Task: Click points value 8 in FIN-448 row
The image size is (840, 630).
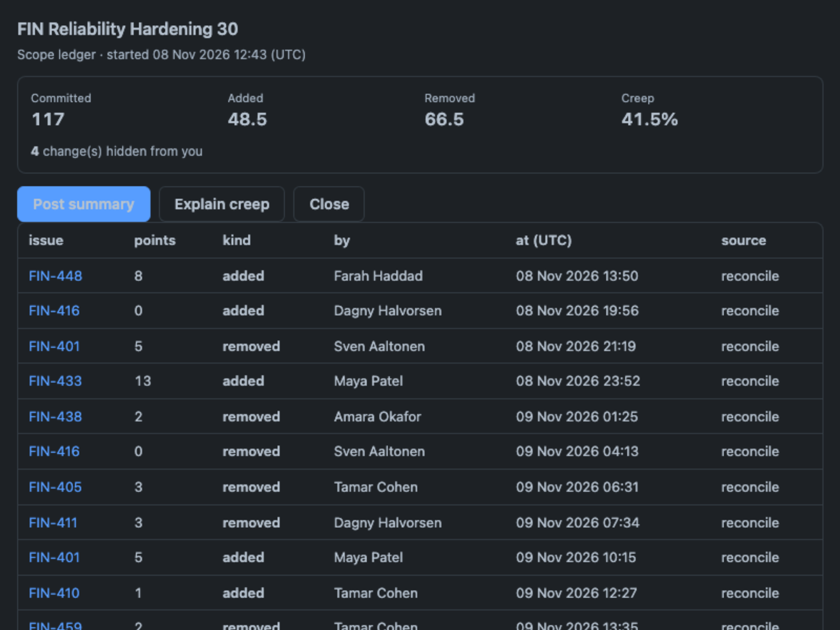Action: (139, 276)
